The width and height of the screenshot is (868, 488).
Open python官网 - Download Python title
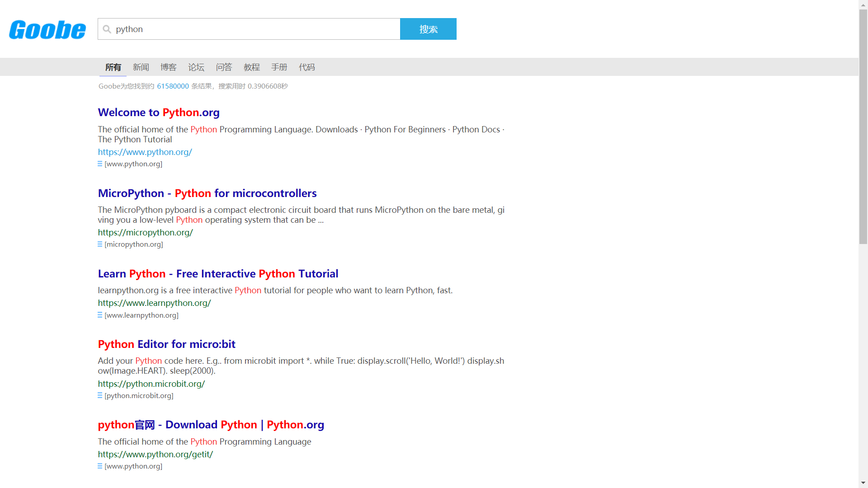211,424
